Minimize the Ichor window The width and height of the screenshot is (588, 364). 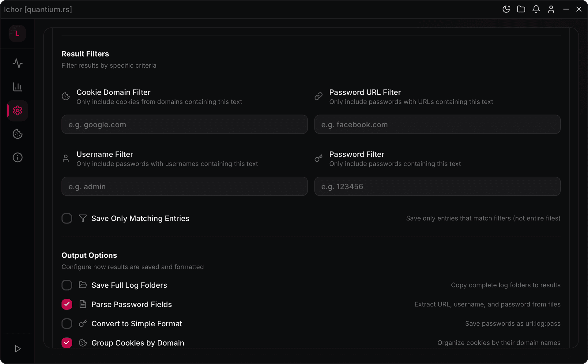point(566,9)
